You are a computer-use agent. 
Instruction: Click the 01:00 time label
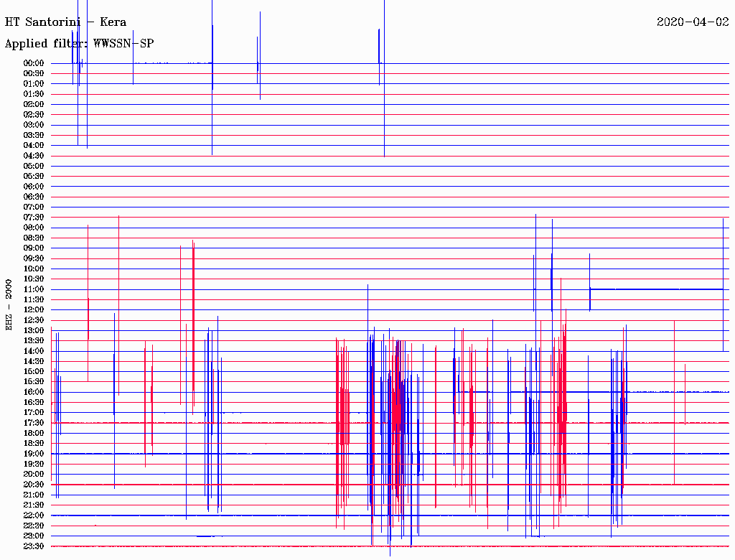[x=34, y=83]
